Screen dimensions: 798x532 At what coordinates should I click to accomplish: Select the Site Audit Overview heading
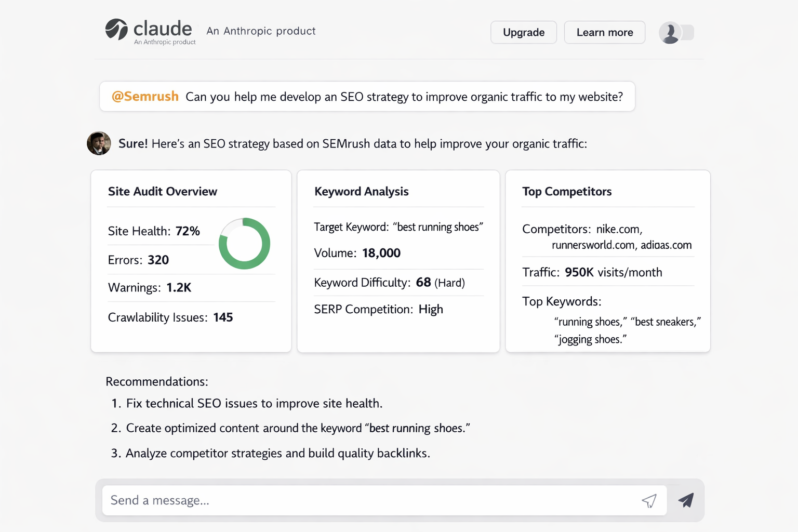[x=163, y=191]
